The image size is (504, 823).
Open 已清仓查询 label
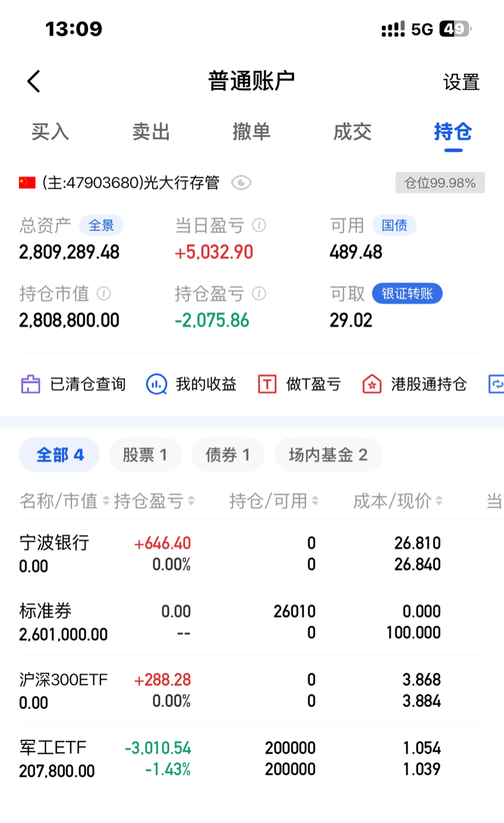point(88,384)
